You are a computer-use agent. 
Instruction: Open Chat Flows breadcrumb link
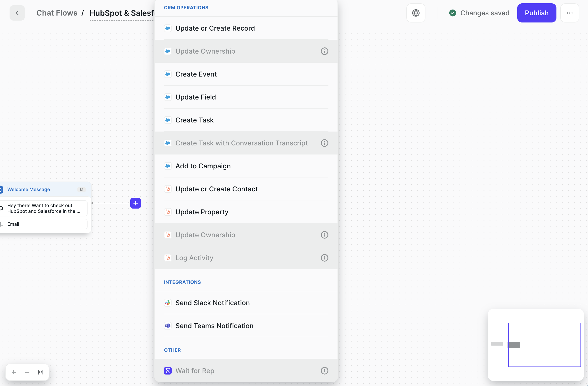click(57, 13)
